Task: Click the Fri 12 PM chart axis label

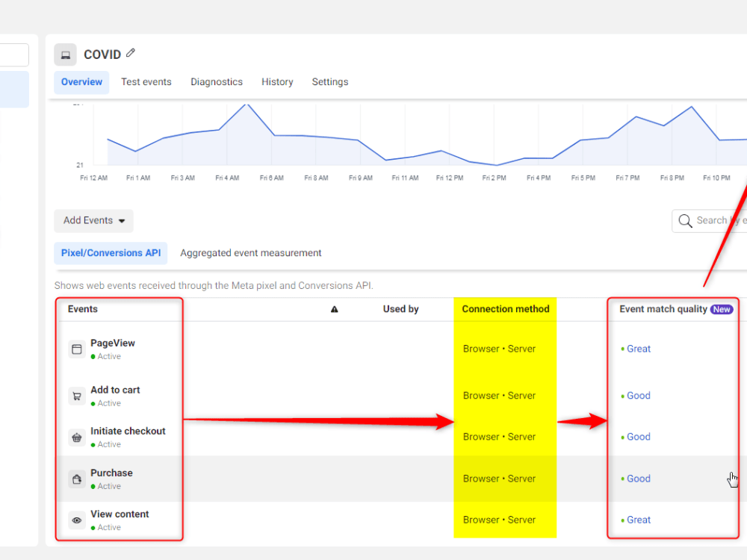Action: coord(450,178)
